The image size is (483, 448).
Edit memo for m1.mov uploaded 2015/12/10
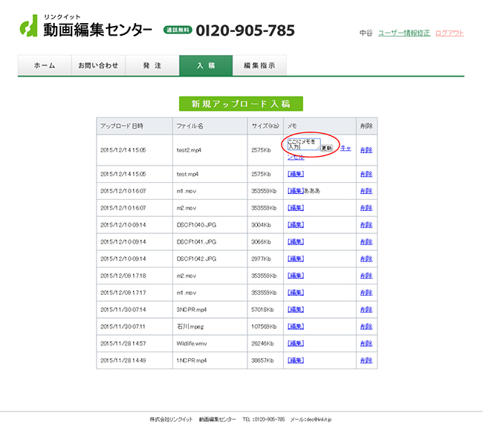(296, 191)
